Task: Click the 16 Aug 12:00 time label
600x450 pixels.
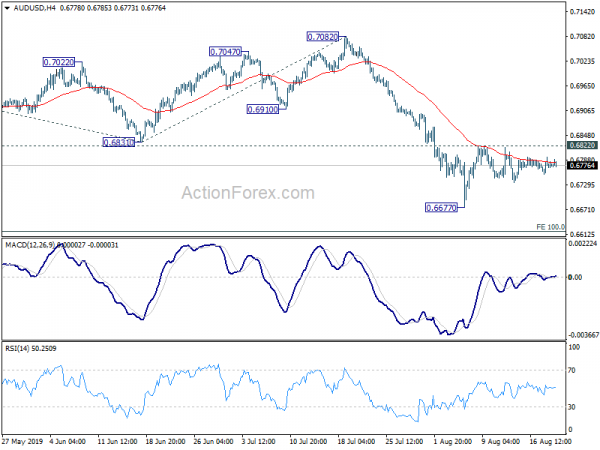Action: pos(550,441)
